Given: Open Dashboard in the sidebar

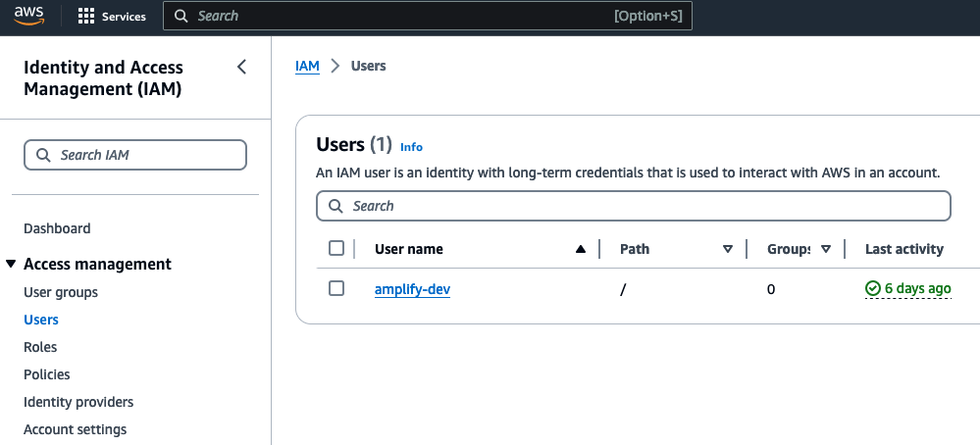Looking at the screenshot, I should (57, 228).
